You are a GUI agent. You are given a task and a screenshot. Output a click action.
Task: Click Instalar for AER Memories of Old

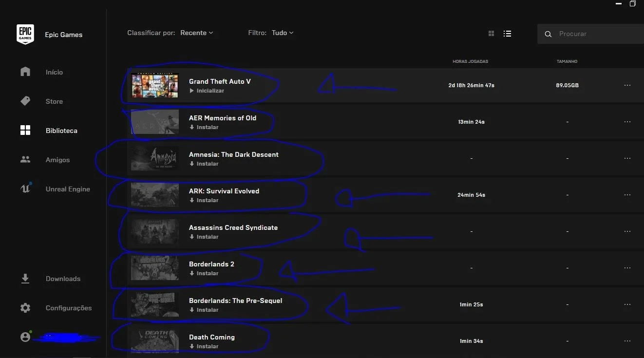click(204, 127)
